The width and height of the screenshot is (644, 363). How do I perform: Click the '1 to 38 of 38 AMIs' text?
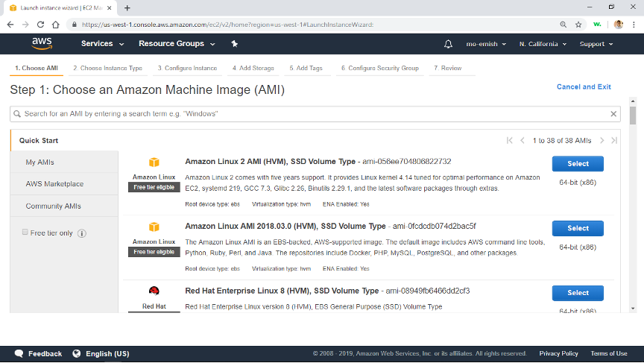562,140
